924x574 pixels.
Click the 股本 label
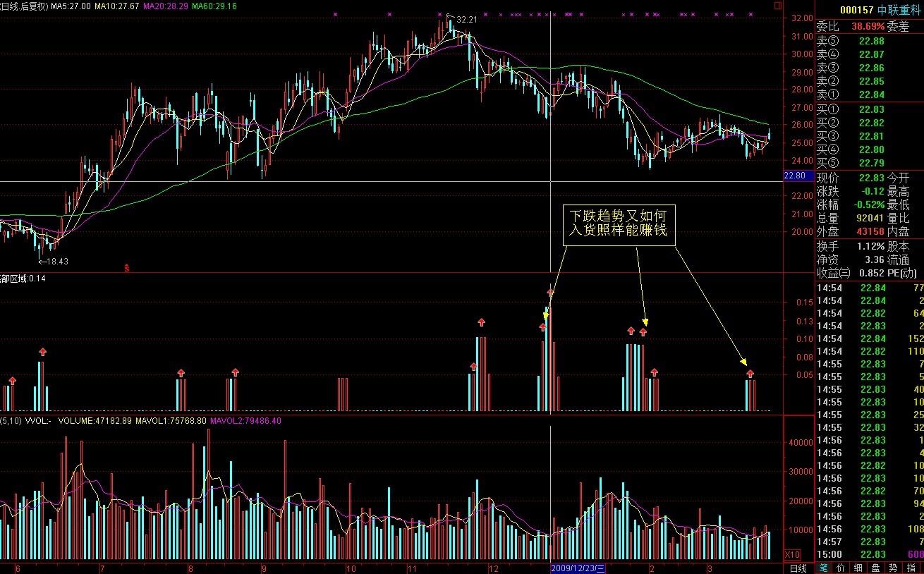point(898,246)
